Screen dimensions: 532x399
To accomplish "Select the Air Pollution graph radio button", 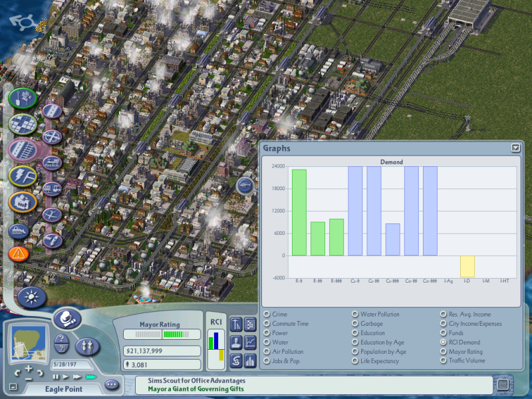I will pyautogui.click(x=267, y=352).
